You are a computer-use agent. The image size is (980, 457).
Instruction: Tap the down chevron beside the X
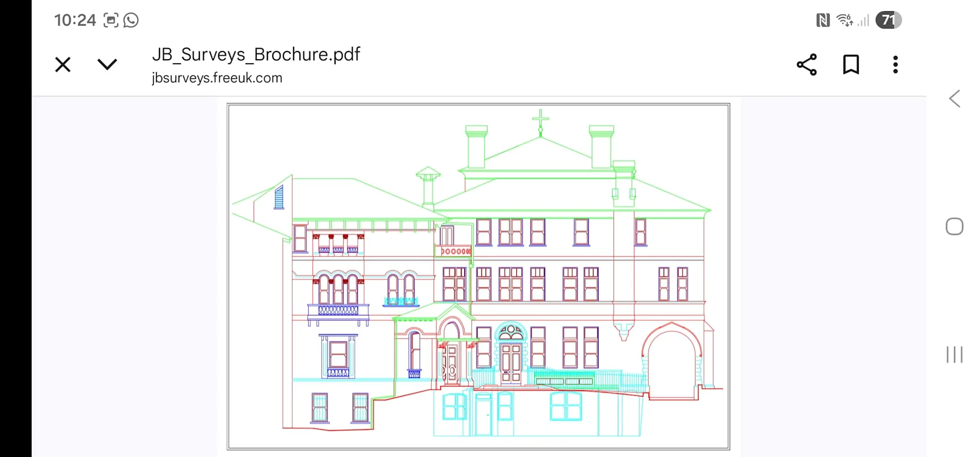click(x=107, y=65)
